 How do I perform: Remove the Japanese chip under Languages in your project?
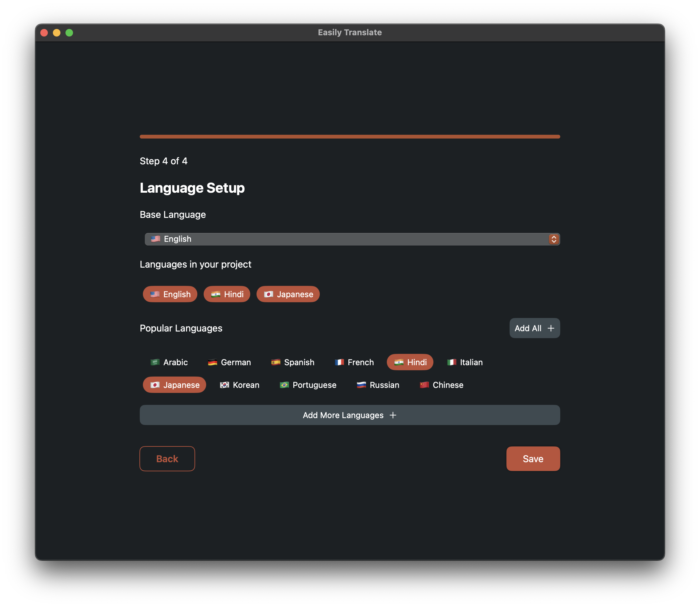click(288, 294)
